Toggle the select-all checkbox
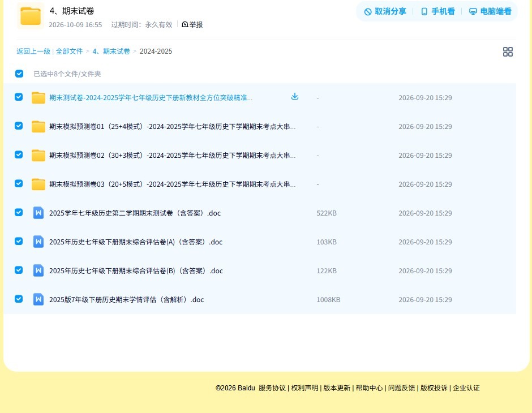Viewport: 532px width, 413px height. 19,74
